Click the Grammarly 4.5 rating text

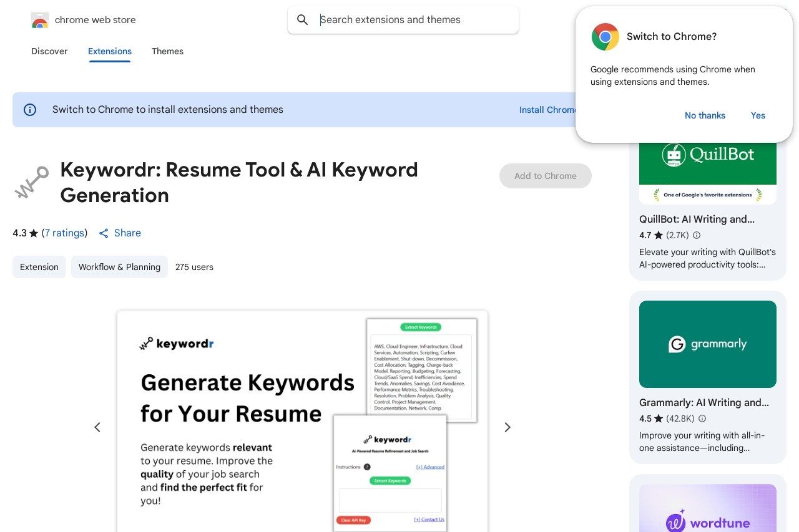click(x=645, y=418)
